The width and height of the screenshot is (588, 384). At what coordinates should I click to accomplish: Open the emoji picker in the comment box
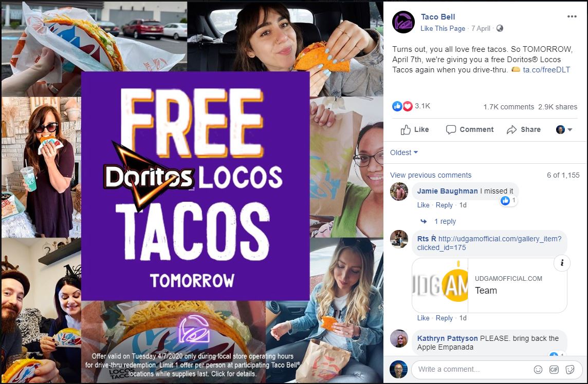coord(538,370)
